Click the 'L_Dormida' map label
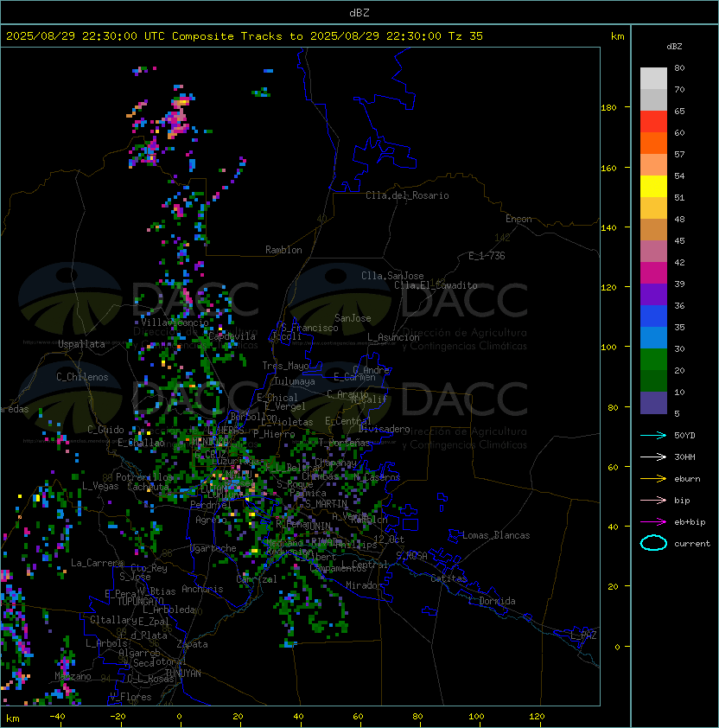The width and height of the screenshot is (719, 728). 492,601
